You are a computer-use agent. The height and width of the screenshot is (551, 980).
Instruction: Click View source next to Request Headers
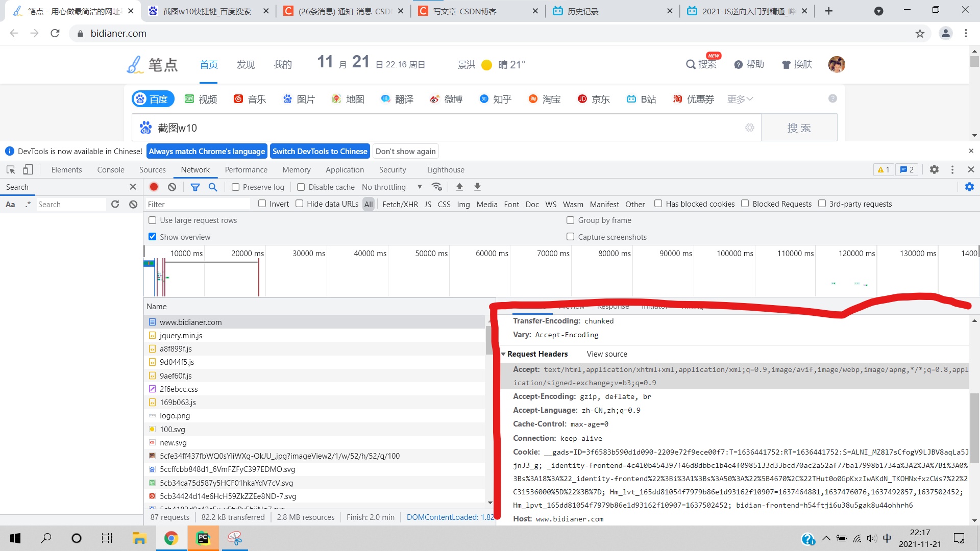606,353
